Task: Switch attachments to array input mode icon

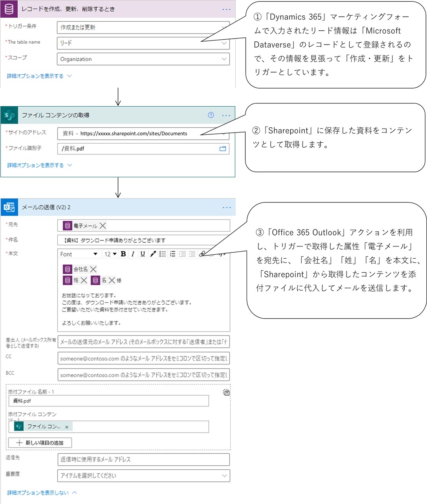Action: point(226,392)
